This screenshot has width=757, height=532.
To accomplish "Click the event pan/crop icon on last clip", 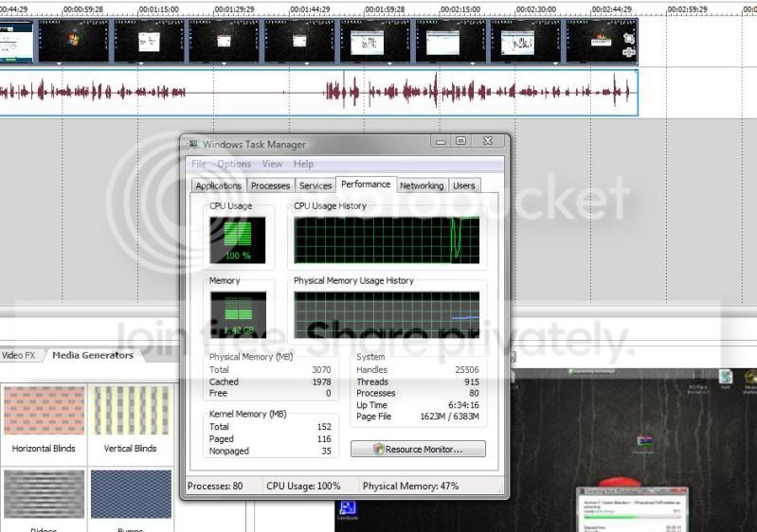I will 628,38.
